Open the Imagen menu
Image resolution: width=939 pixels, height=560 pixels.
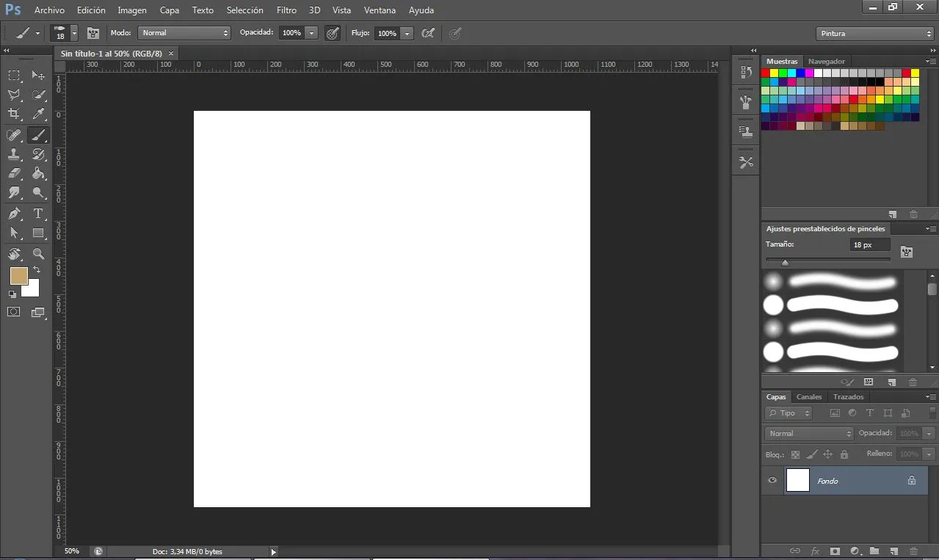[x=132, y=10]
